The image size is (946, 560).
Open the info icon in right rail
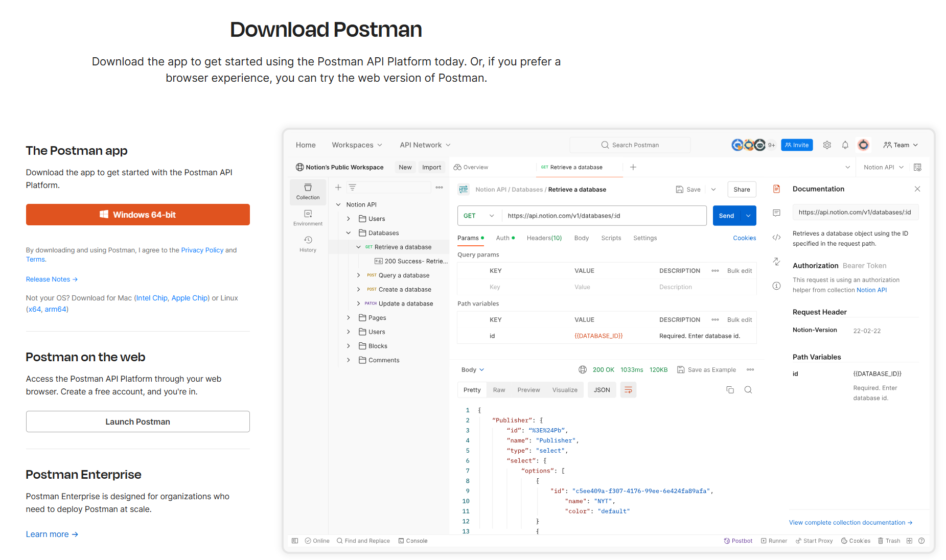(776, 286)
